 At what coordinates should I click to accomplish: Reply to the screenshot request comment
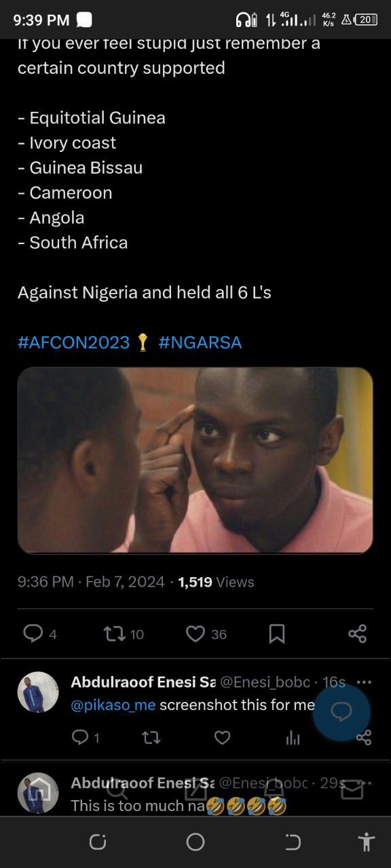[80, 737]
